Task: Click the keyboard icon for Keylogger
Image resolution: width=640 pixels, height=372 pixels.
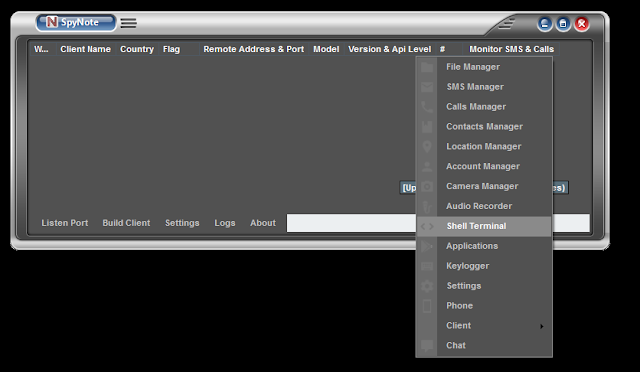Action: pyautogui.click(x=427, y=266)
